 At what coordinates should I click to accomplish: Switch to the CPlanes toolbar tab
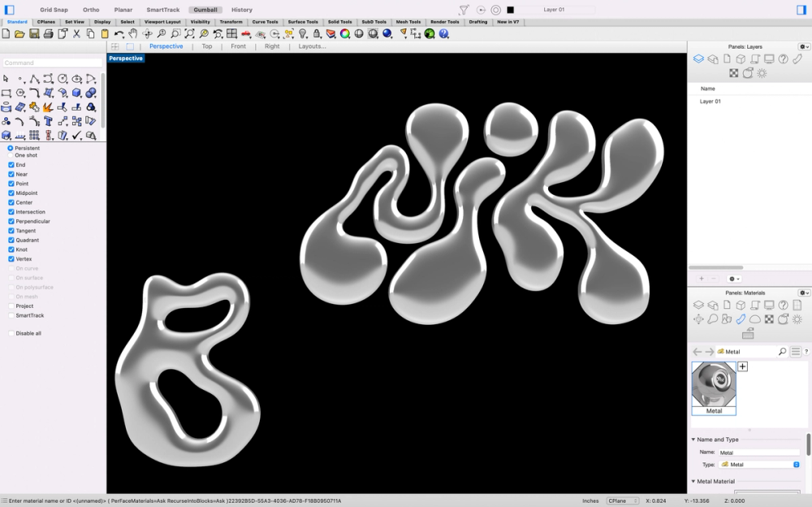(46, 22)
